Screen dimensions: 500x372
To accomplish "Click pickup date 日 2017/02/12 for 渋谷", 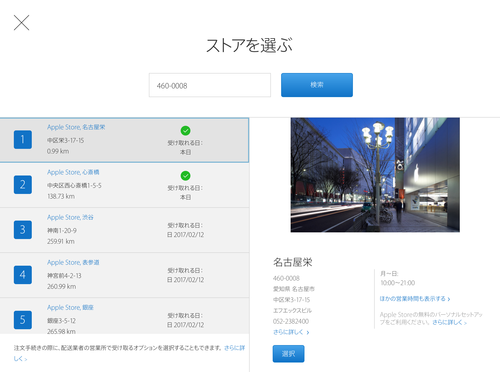I will 185,235.
